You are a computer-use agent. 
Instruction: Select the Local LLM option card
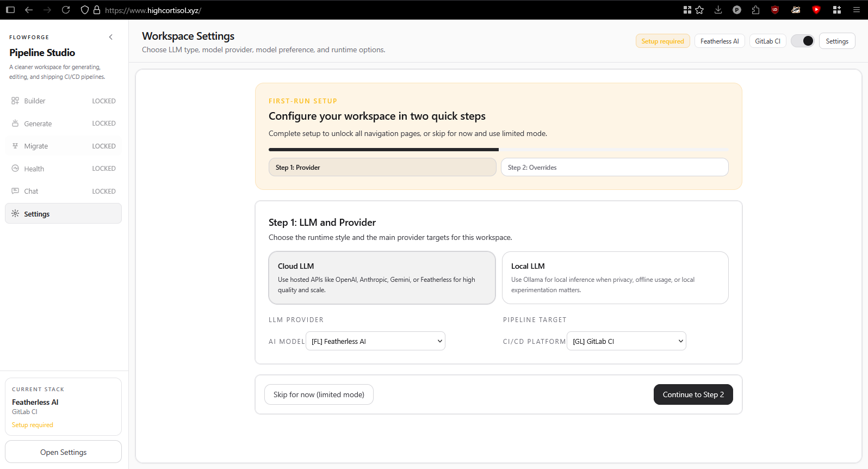[x=615, y=277]
